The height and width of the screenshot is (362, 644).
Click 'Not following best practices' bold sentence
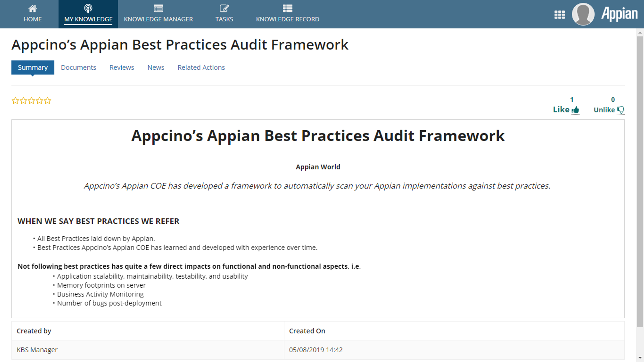189,266
